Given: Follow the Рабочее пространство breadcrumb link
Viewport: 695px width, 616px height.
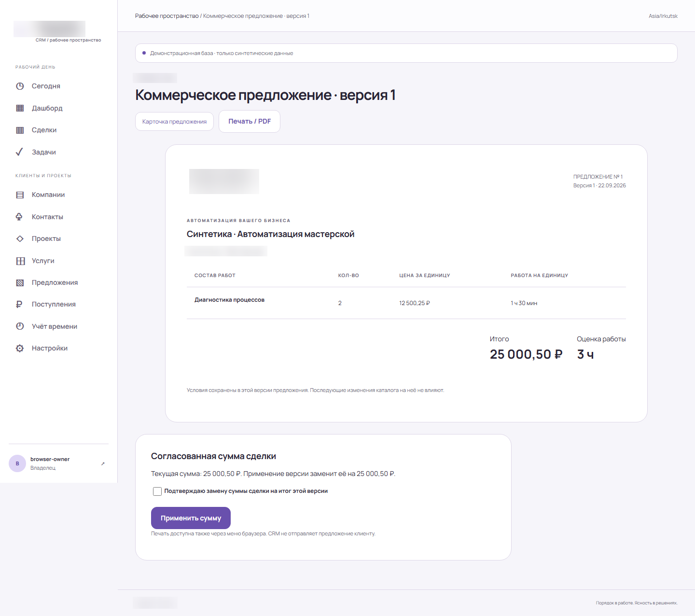Looking at the screenshot, I should click(167, 16).
